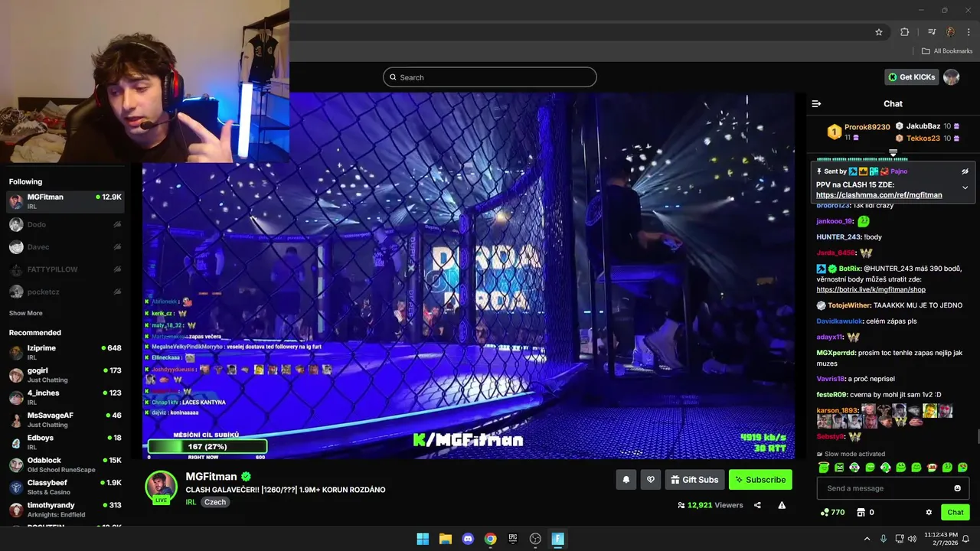Screen dimensions: 980x551
Task: Open Discord from the taskbar
Action: click(468, 539)
